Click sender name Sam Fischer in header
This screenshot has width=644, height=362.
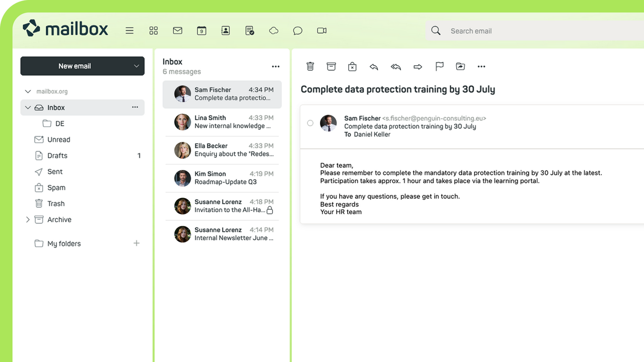point(362,119)
